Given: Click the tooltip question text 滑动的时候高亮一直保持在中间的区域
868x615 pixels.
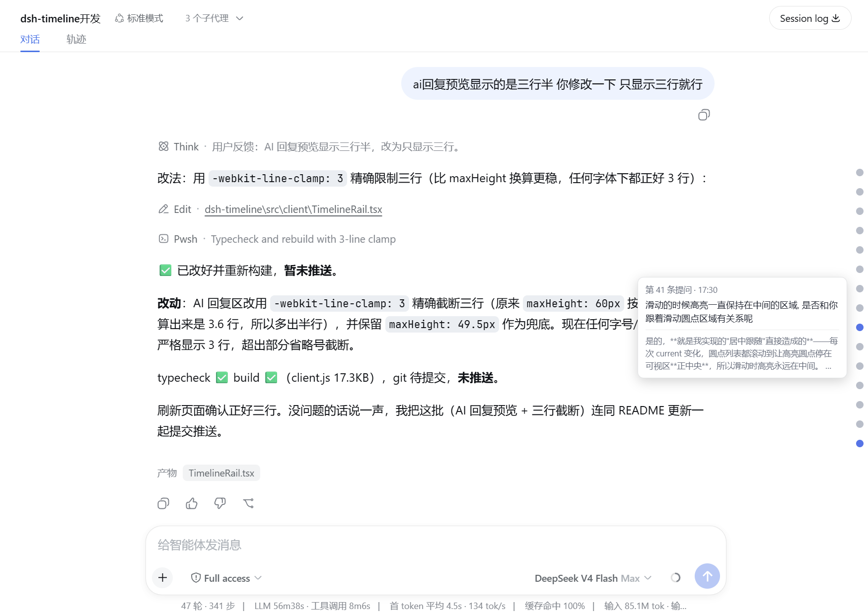Looking at the screenshot, I should (741, 312).
